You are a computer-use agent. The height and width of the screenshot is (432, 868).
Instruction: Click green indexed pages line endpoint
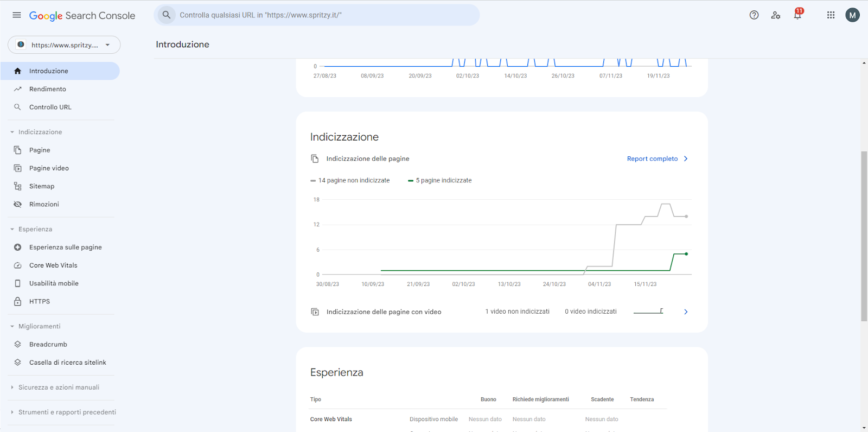click(686, 254)
